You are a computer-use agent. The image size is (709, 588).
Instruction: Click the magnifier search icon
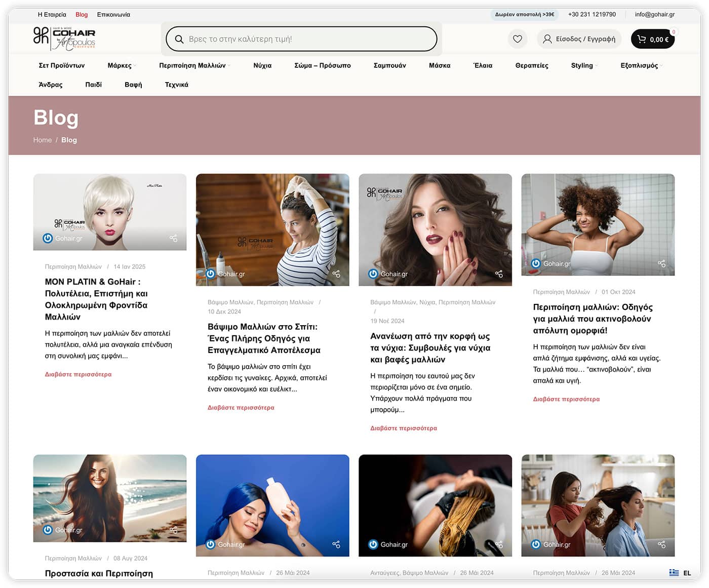[x=179, y=39]
